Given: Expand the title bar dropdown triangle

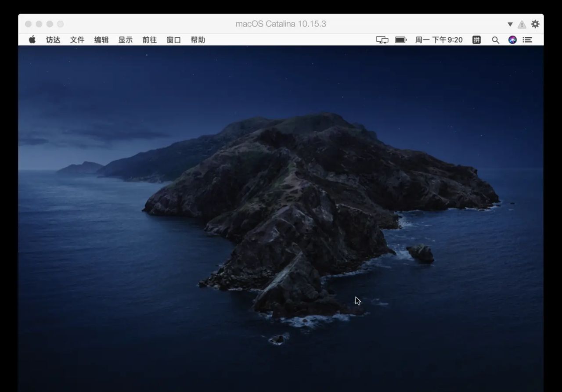Looking at the screenshot, I should tap(510, 25).
